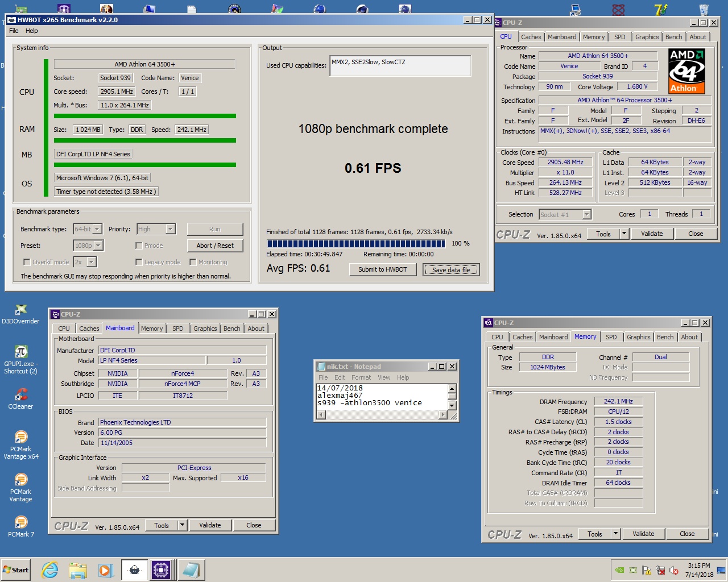Open Windows Explorer from the taskbar
The image size is (728, 582).
[x=78, y=570]
